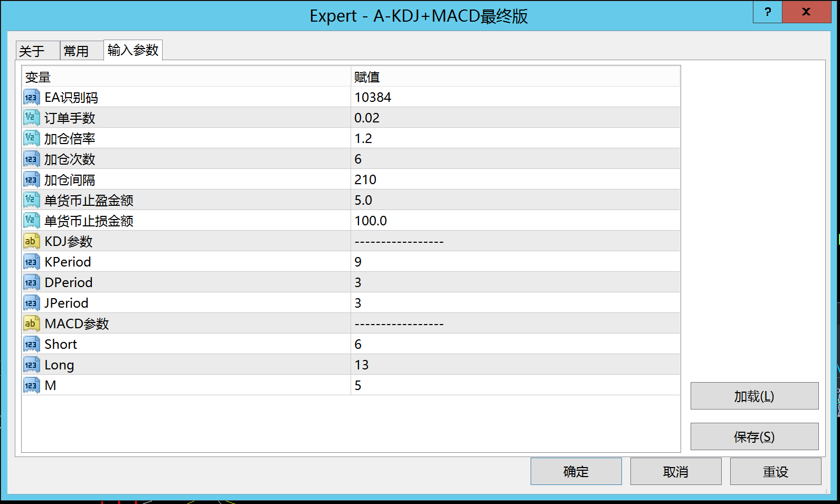Click the dashed value in MACD参数 row

point(399,324)
